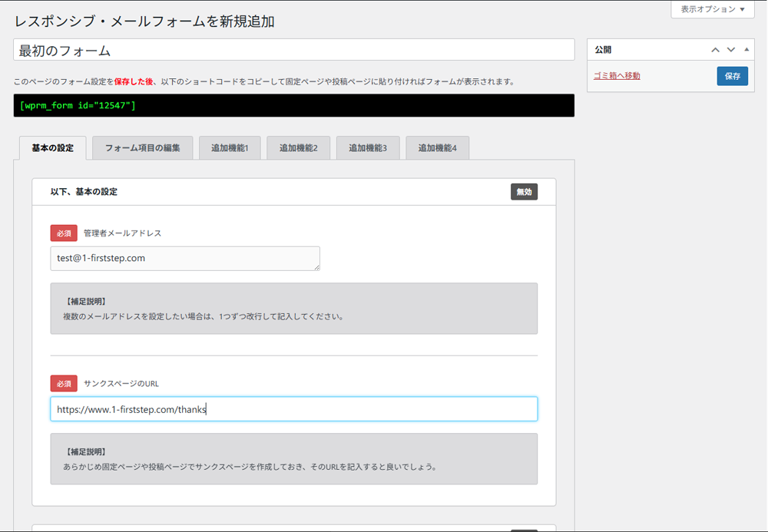Go to the 追加機能2 tab
Image resolution: width=768 pixels, height=532 pixels.
(x=298, y=147)
